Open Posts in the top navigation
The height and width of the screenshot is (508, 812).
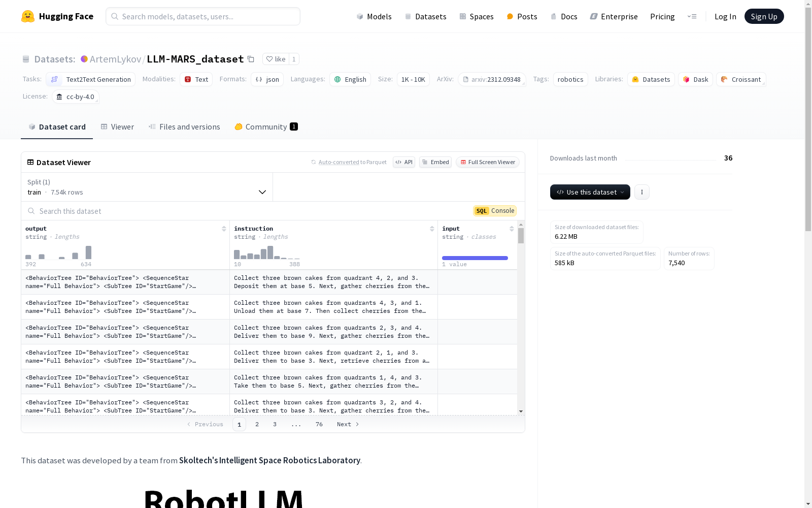(522, 16)
